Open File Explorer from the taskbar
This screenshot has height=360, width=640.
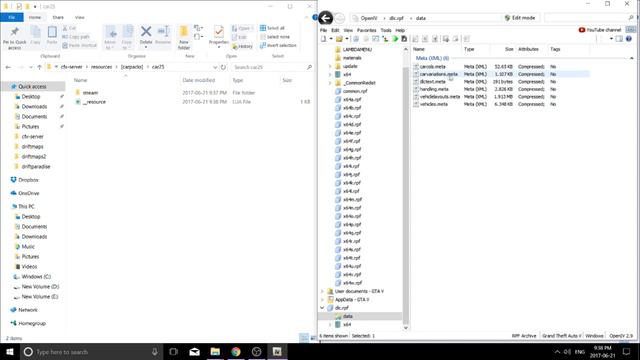point(215,351)
